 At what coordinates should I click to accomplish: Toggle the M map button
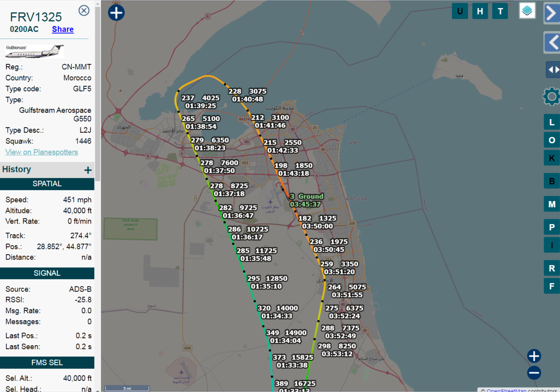pos(552,204)
